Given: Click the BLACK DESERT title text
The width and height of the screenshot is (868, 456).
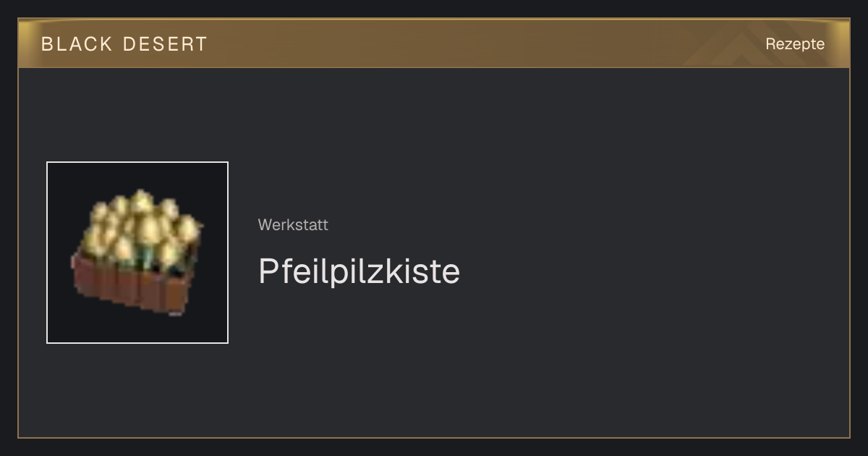Looking at the screenshot, I should click(124, 44).
